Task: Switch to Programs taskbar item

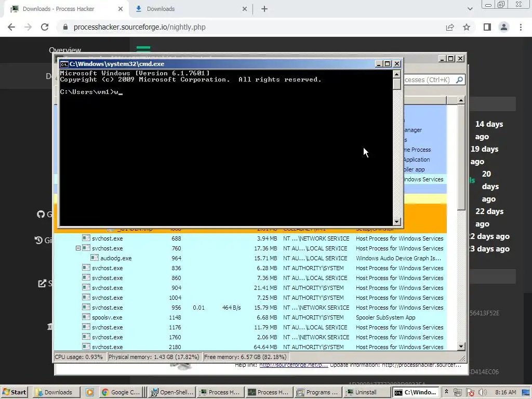Action: [318, 392]
